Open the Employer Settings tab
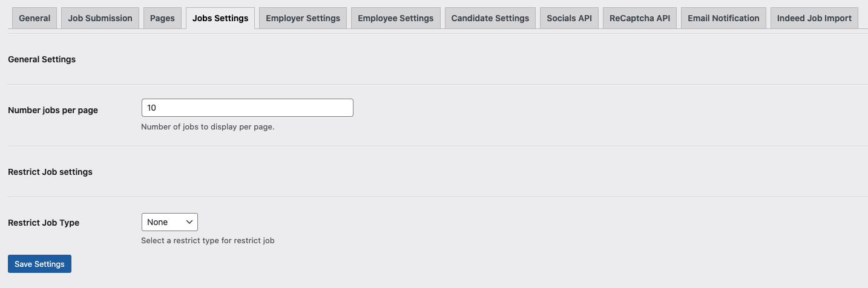868x288 pixels. (x=303, y=18)
